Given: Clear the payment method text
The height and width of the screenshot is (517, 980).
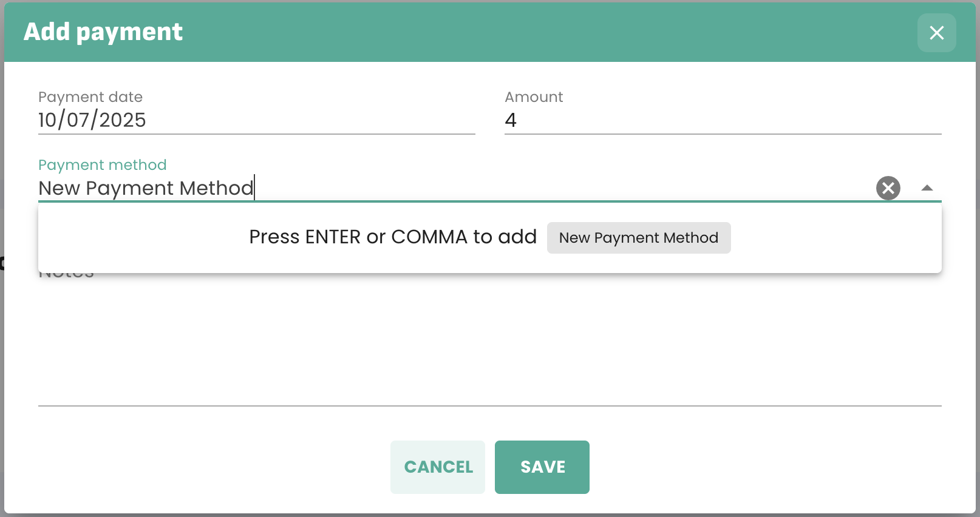Looking at the screenshot, I should (x=888, y=188).
